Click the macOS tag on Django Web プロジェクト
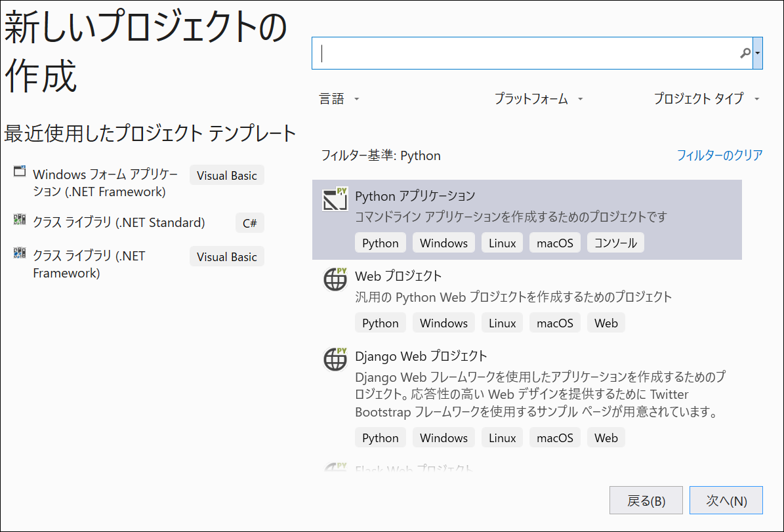This screenshot has width=784, height=532. 555,438
